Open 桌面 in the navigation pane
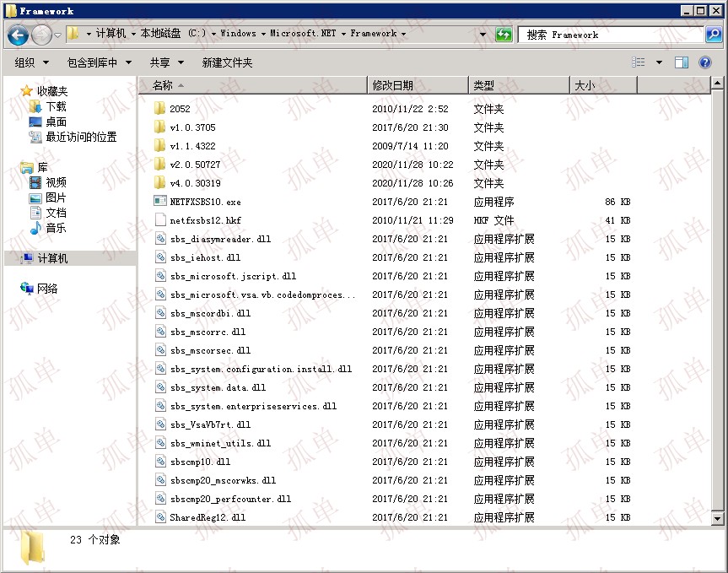728x573 pixels. click(x=56, y=122)
